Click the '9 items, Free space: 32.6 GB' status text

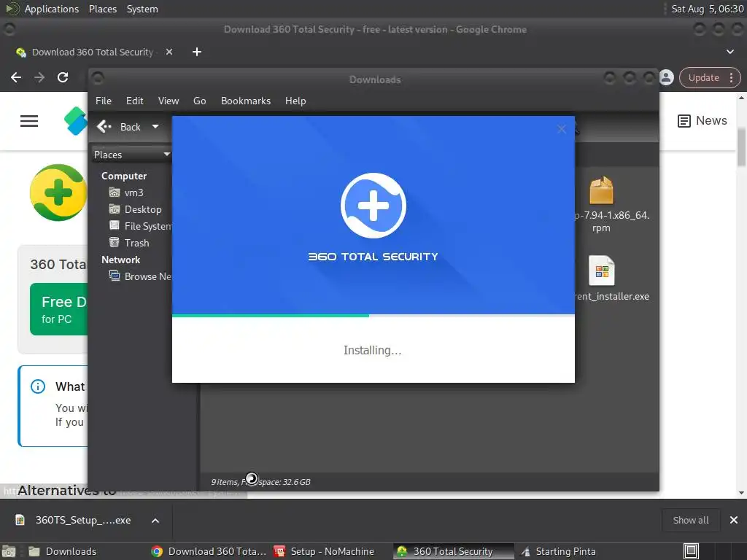click(x=260, y=482)
